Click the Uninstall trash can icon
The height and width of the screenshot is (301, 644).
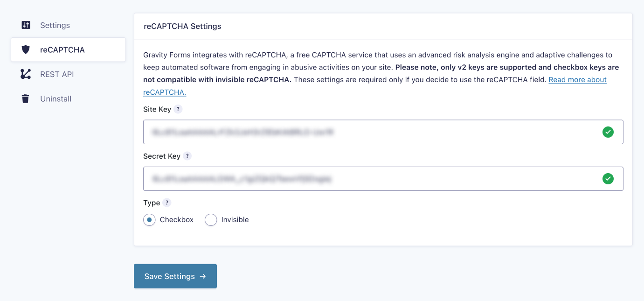pos(26,99)
